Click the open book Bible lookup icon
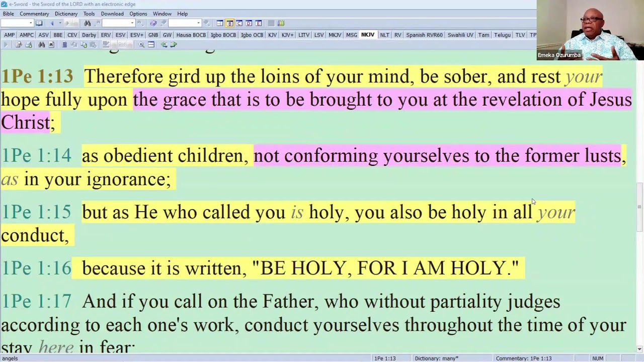The image size is (644, 362). point(39,23)
